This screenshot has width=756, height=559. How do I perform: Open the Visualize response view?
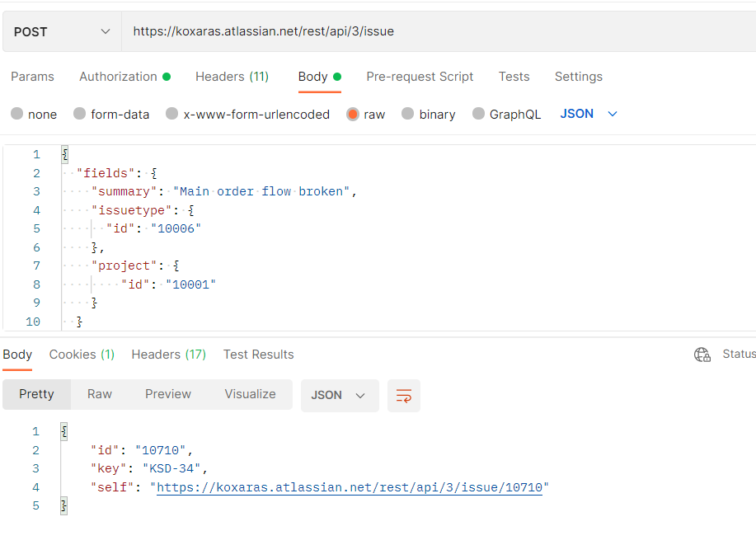coord(251,395)
